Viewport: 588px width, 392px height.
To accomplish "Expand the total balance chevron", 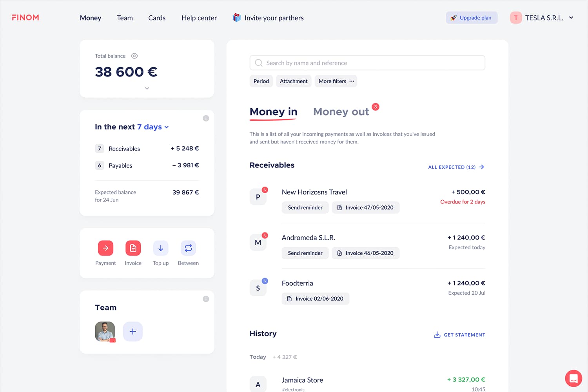I will 147,88.
